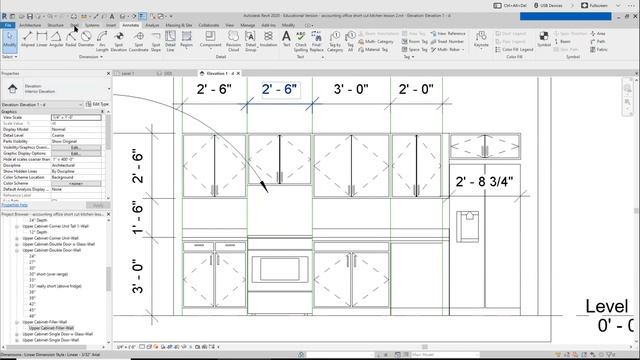640x360 pixels.
Task: Click the Project Browser vertical scrollbar
Action: (109, 280)
